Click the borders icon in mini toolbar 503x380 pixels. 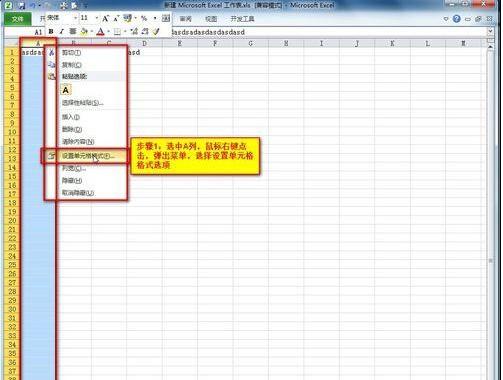coord(117,32)
